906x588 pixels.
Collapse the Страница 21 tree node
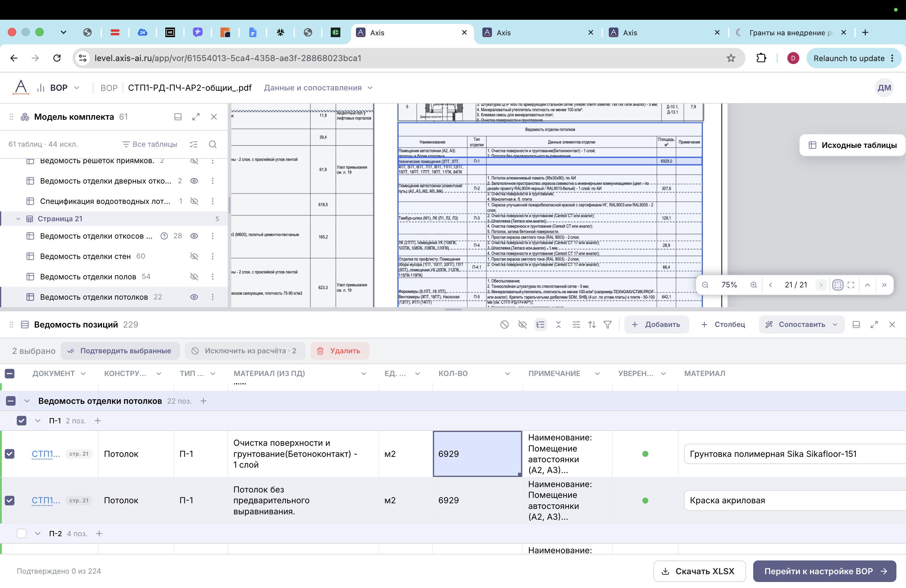18,219
